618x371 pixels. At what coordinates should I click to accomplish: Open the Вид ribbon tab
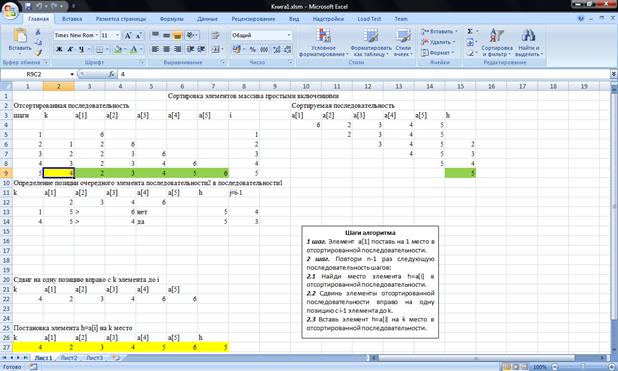pyautogui.click(x=294, y=19)
